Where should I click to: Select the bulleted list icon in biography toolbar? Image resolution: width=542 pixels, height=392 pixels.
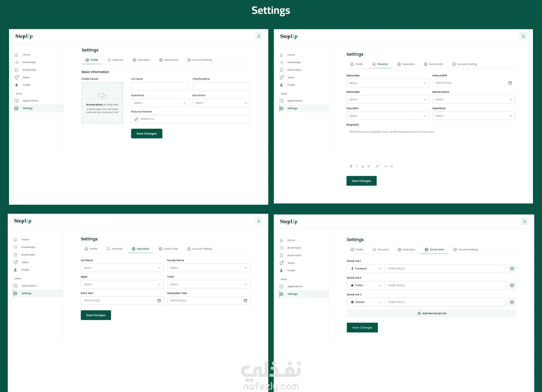tap(386, 166)
